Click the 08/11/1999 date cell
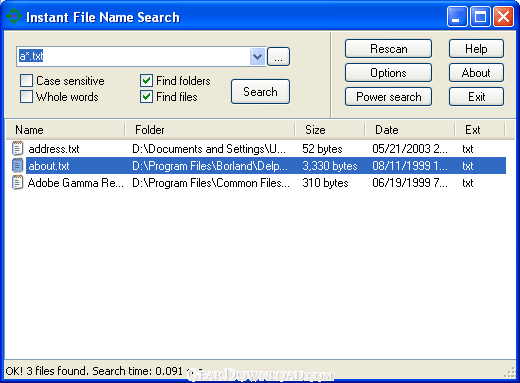The image size is (520, 383). click(x=410, y=166)
